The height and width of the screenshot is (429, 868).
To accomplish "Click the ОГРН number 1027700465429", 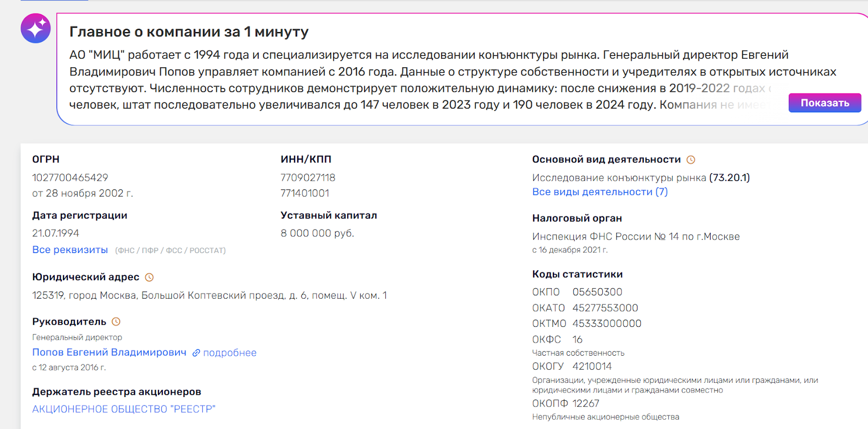I will point(70,178).
